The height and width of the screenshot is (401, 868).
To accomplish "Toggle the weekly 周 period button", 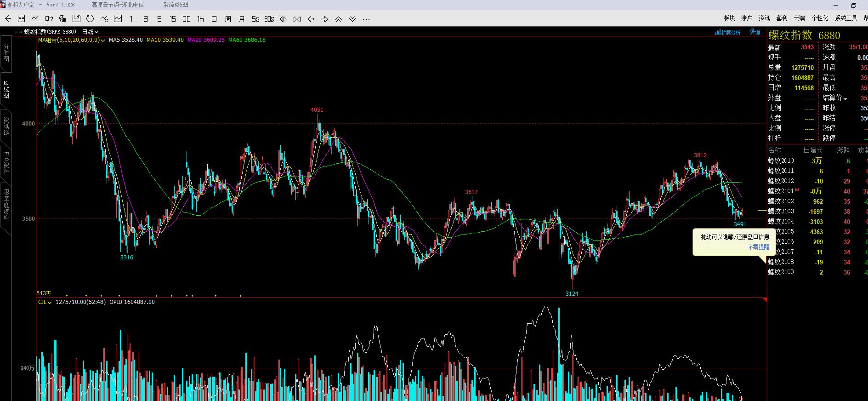I will (x=228, y=19).
